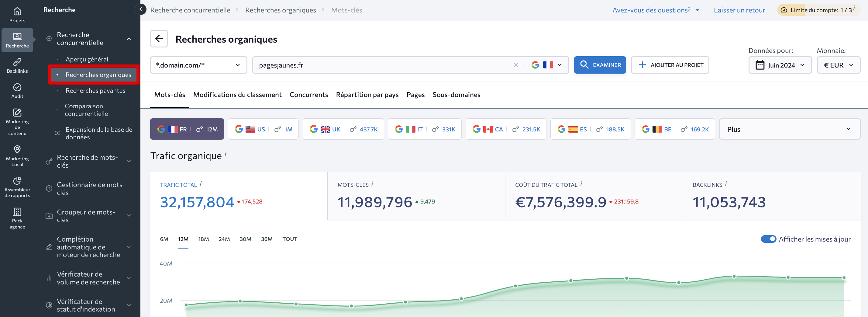
Task: Open the Juin 2024 date dropdown
Action: click(x=780, y=65)
